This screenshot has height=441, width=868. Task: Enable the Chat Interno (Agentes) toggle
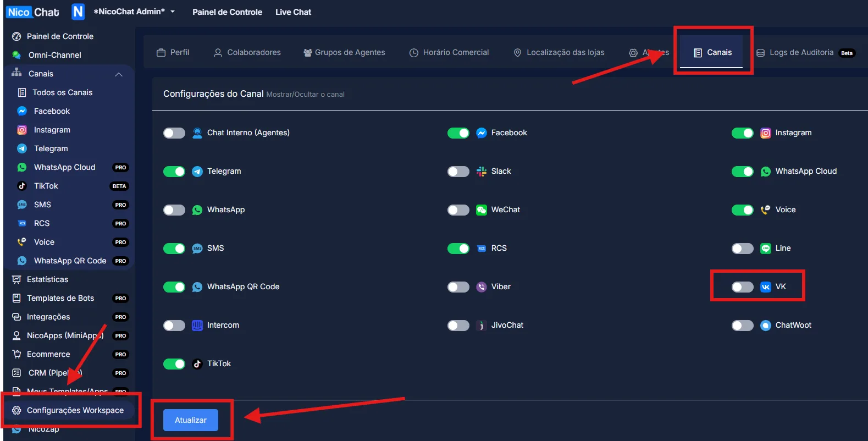[x=174, y=133]
